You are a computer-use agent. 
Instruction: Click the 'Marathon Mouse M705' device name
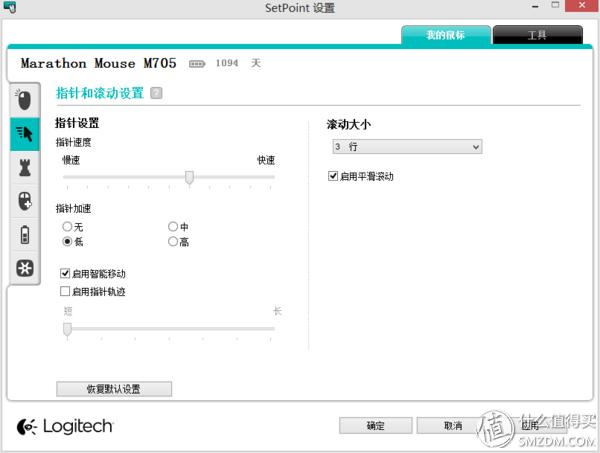[x=99, y=63]
